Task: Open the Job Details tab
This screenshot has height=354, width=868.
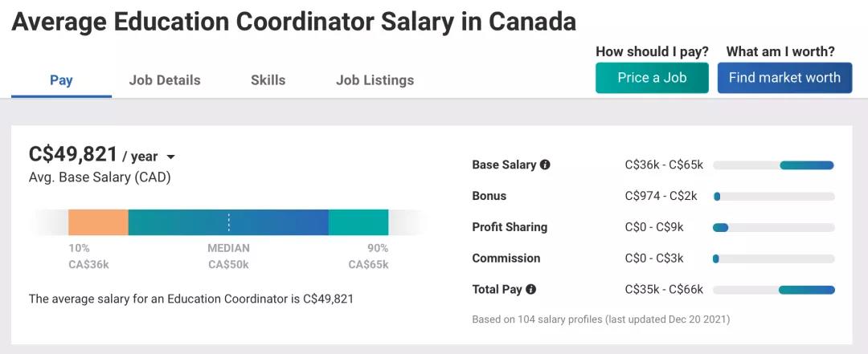Action: click(165, 79)
